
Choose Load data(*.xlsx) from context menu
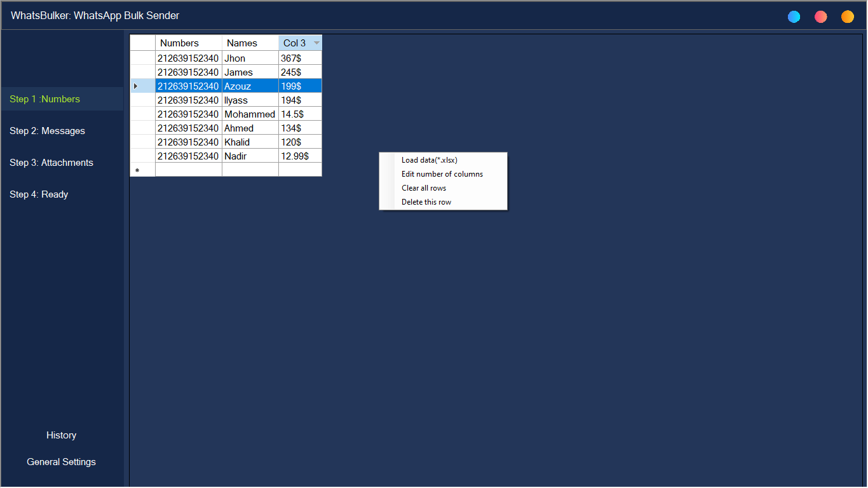pos(444,160)
